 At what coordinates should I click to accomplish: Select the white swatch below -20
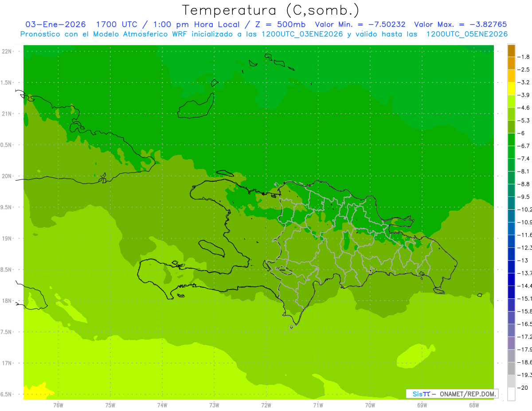tap(511, 394)
